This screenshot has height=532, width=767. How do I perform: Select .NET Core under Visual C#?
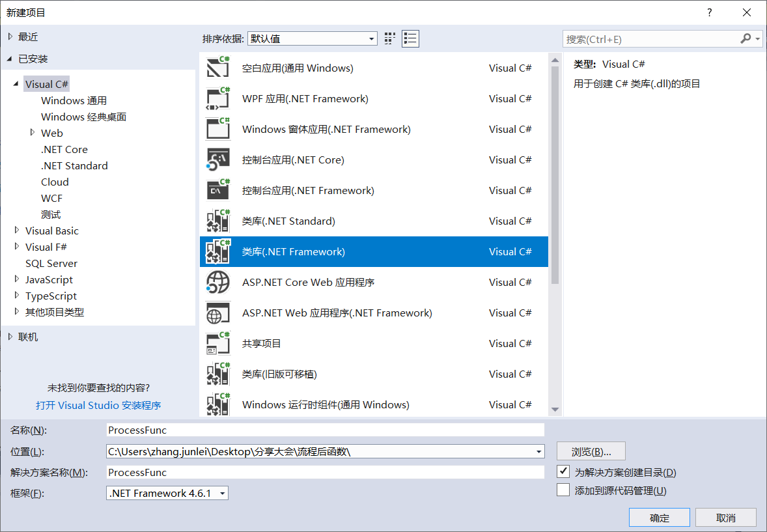click(64, 149)
